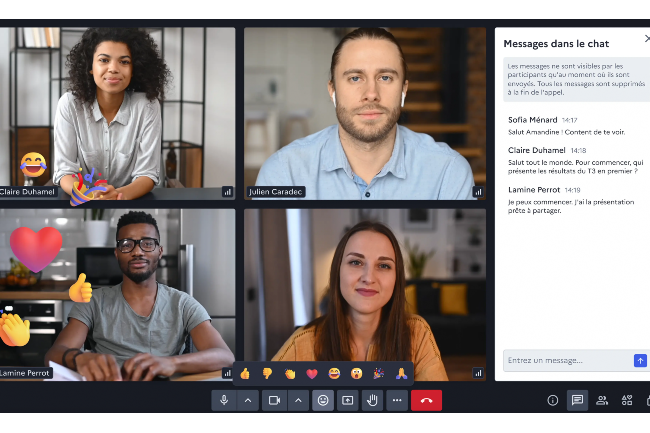Show the participants list icon
The height and width of the screenshot is (433, 650).
(x=602, y=400)
